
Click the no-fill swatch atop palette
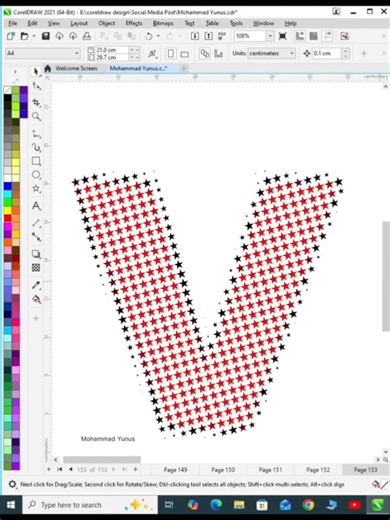click(x=8, y=90)
